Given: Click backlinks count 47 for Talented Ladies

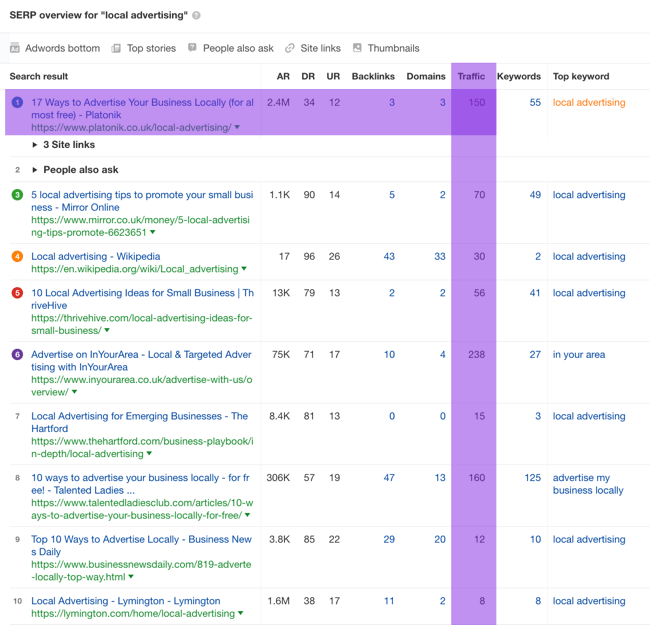Looking at the screenshot, I should (x=388, y=478).
